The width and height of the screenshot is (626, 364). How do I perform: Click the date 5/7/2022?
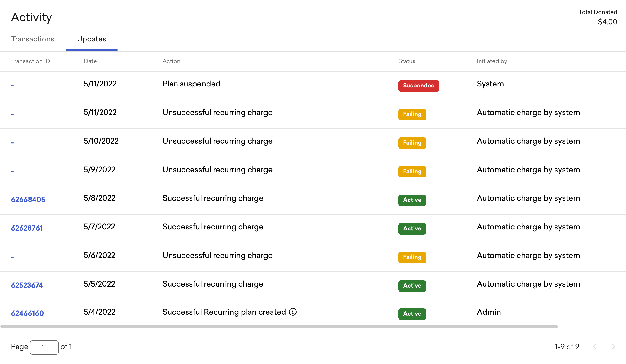click(x=99, y=227)
